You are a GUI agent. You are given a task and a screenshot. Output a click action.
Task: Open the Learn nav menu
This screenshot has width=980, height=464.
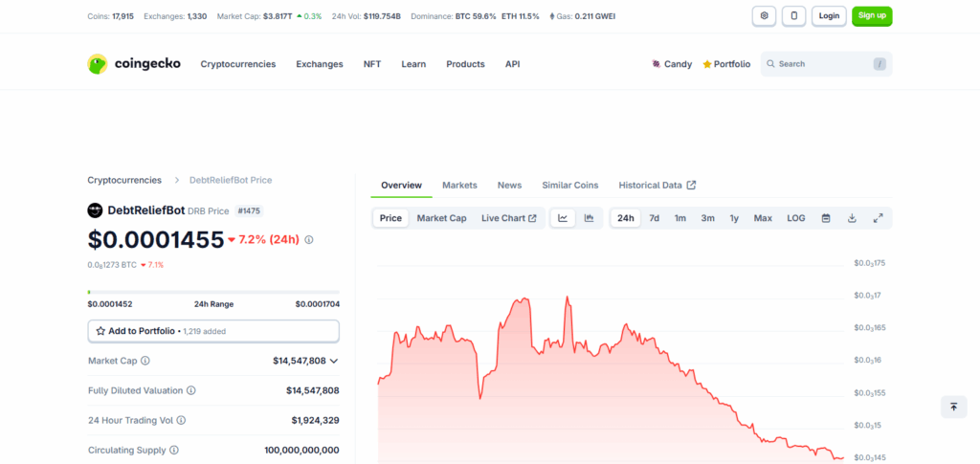413,64
